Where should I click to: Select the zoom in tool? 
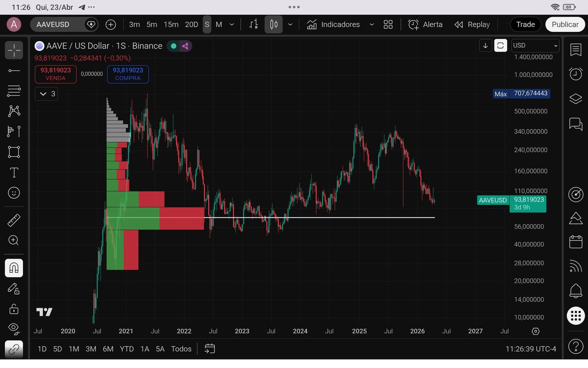click(14, 240)
